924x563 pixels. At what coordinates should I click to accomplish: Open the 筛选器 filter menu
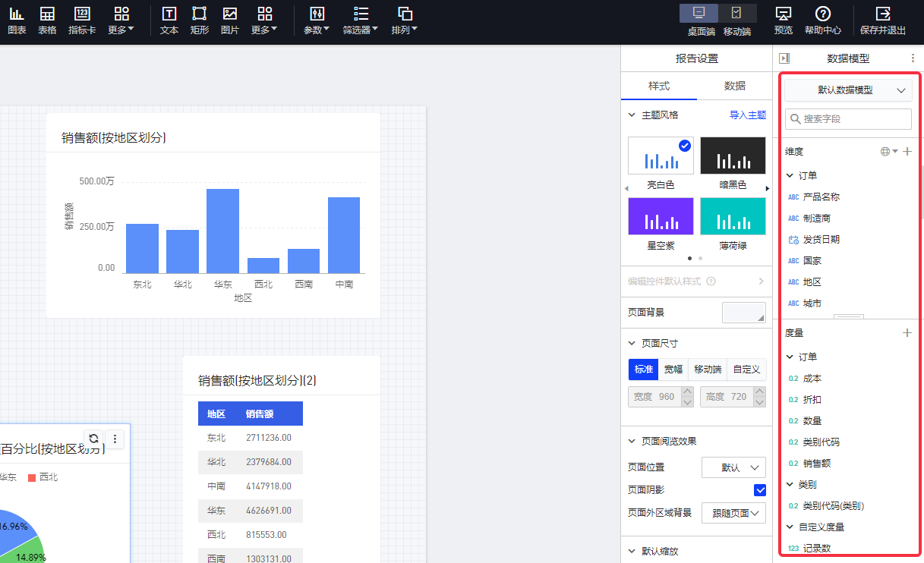coord(361,20)
